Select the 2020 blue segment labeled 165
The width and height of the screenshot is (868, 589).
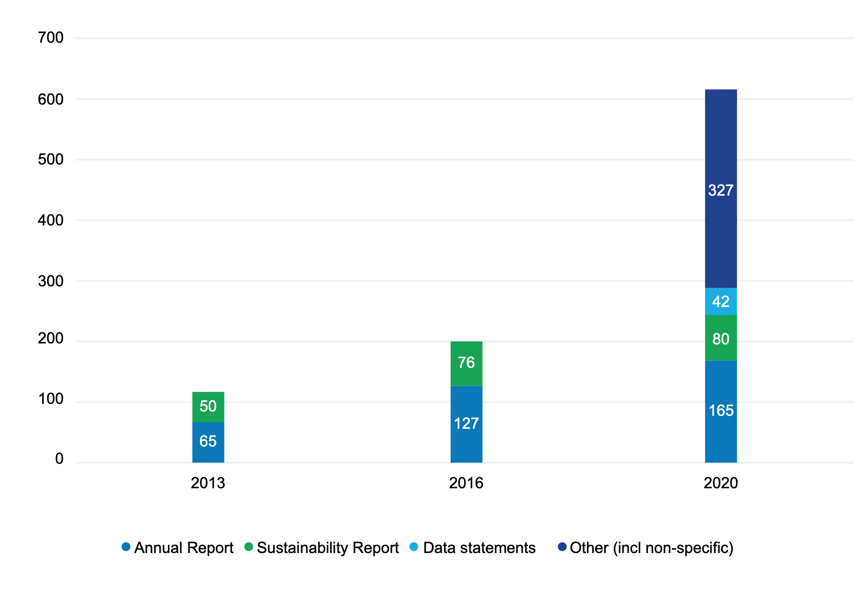pos(721,411)
